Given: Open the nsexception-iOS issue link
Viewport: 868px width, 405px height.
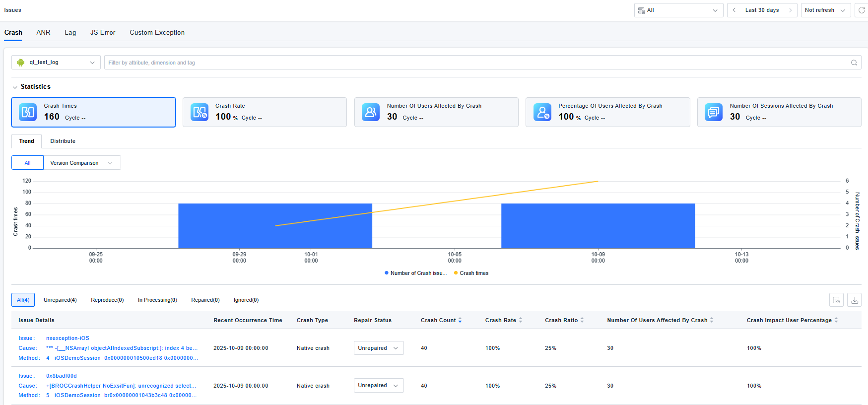Looking at the screenshot, I should (x=67, y=338).
